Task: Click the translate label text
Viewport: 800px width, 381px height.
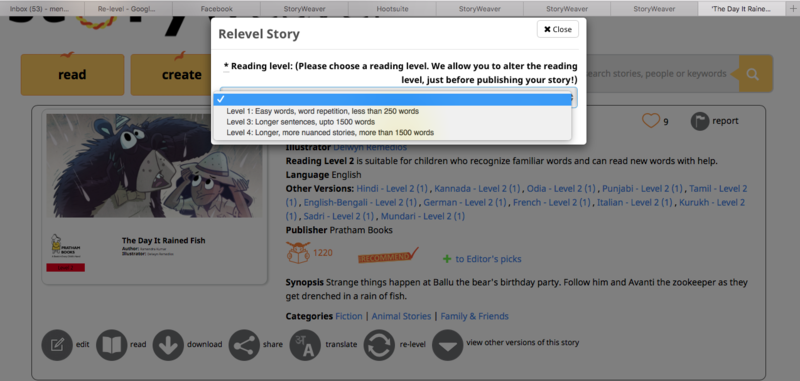Action: [x=341, y=344]
